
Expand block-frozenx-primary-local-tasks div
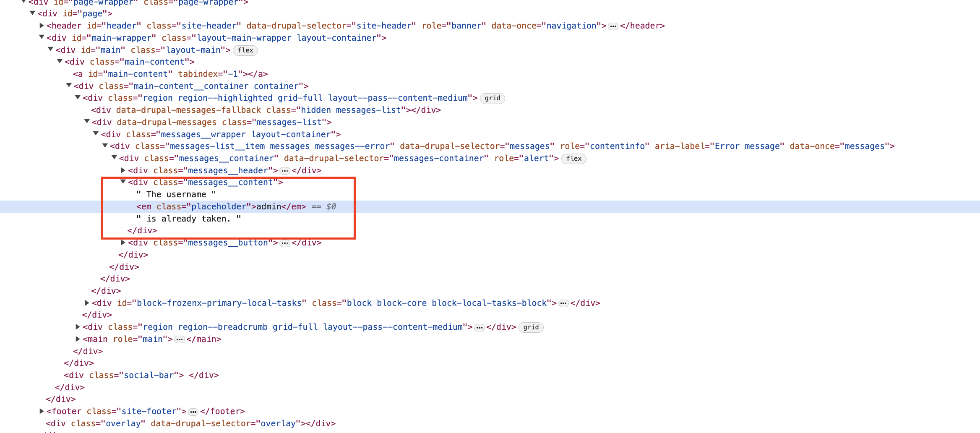click(87, 303)
